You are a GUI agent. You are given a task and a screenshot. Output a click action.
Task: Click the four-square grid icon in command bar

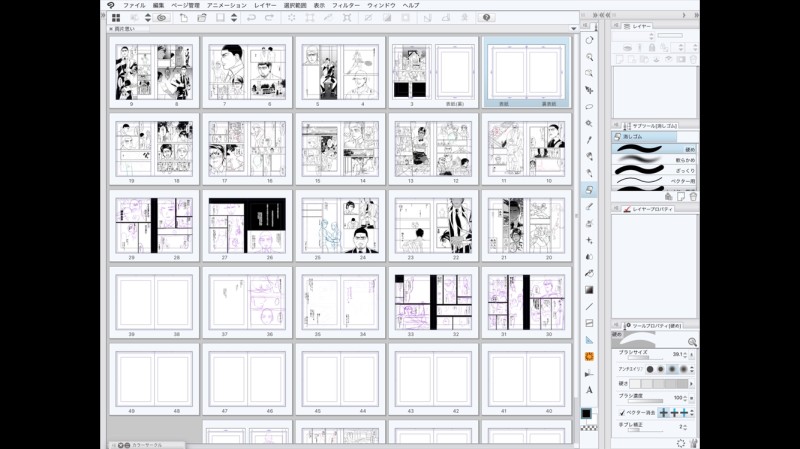tap(116, 17)
